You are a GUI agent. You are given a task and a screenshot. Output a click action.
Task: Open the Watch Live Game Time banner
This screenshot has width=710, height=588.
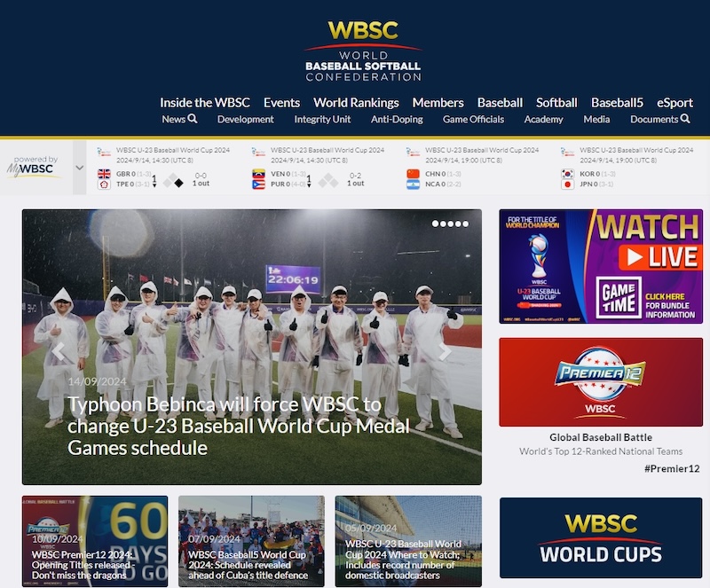point(601,266)
